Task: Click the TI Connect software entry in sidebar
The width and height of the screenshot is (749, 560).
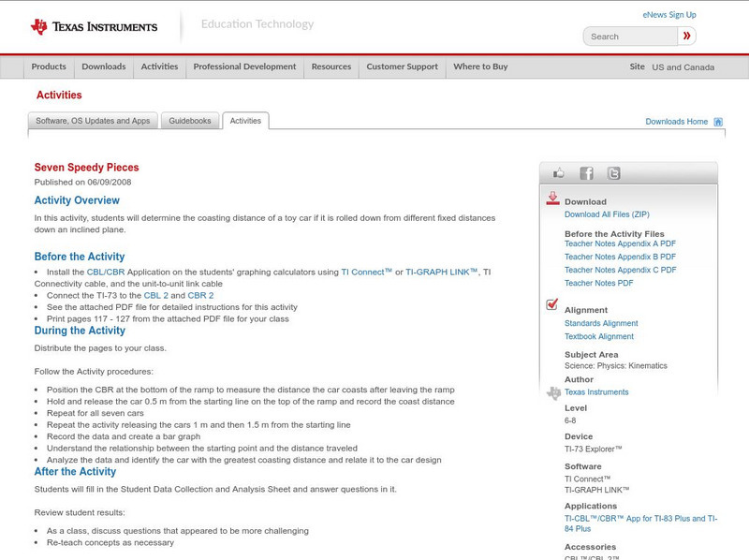Action: point(588,479)
